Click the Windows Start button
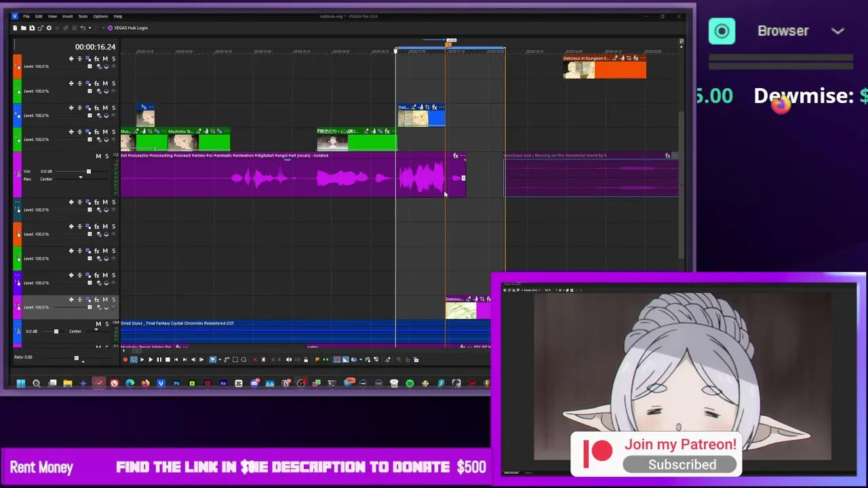 point(21,384)
